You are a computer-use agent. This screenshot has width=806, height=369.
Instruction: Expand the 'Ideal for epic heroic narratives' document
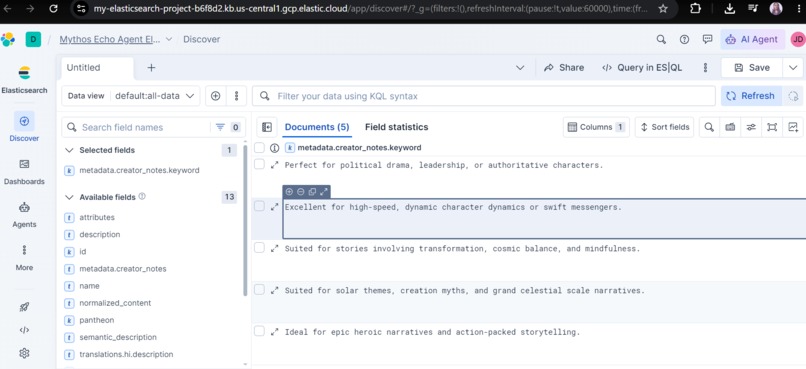(x=274, y=332)
